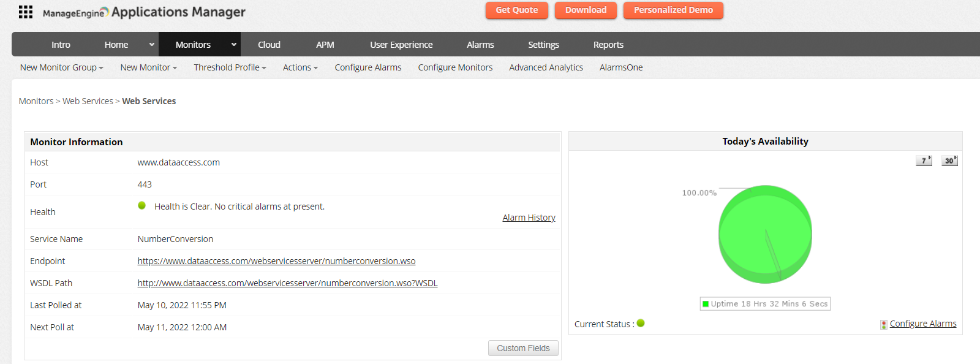980x364 pixels.
Task: Open the Actions dropdown menu
Action: 300,67
